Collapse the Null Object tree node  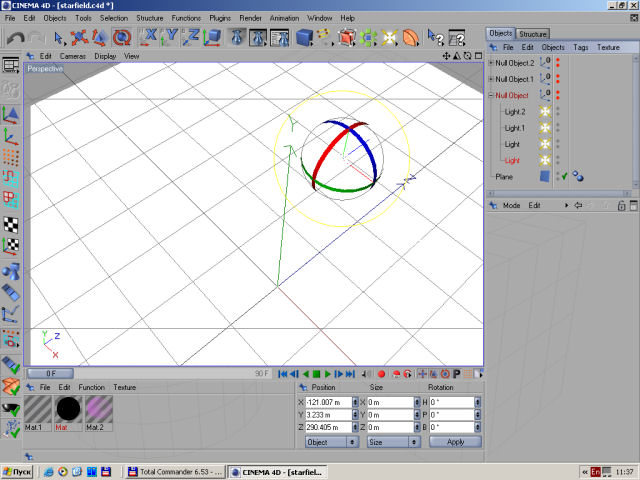[x=491, y=95]
